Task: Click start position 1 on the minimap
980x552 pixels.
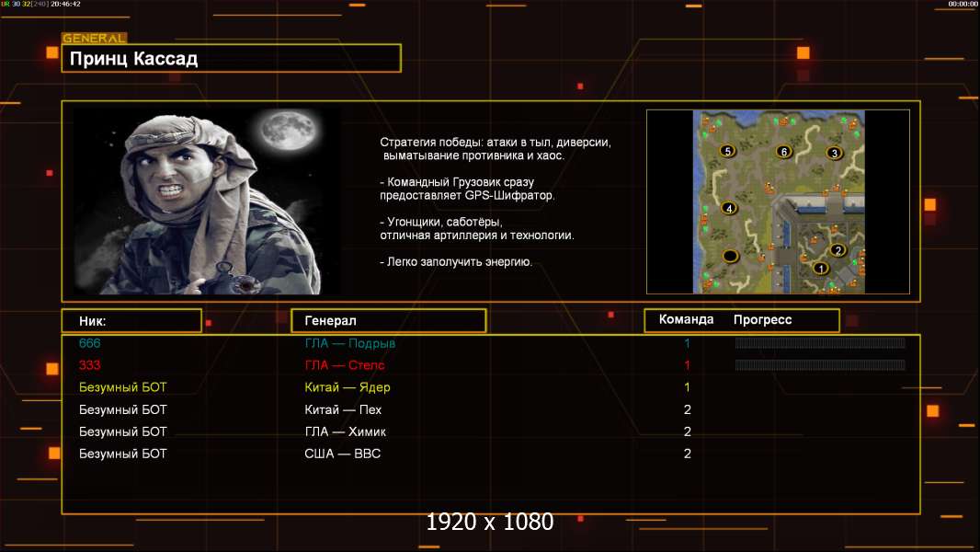Action: click(821, 268)
